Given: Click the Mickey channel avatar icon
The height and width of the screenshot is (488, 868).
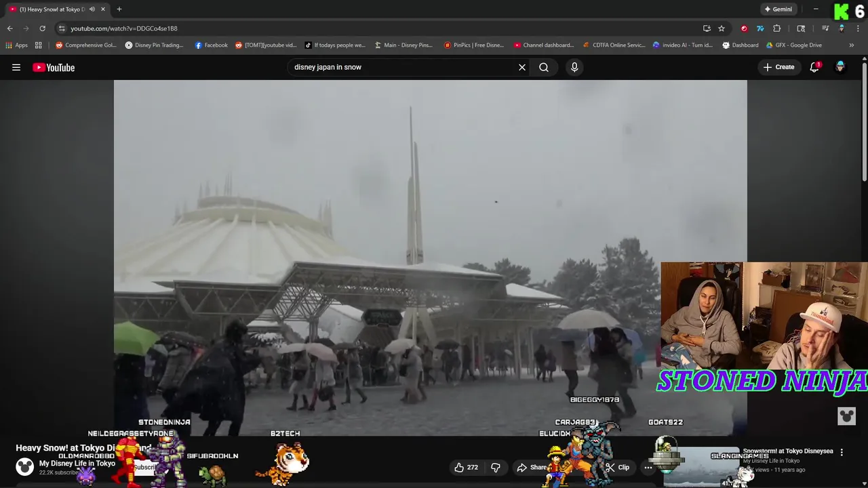Looking at the screenshot, I should [x=25, y=466].
